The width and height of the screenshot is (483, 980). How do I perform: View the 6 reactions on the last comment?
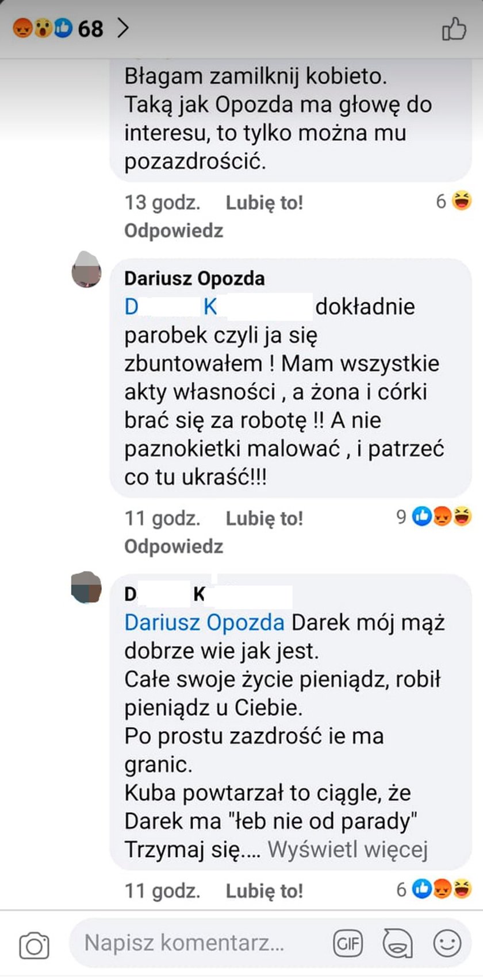[434, 889]
